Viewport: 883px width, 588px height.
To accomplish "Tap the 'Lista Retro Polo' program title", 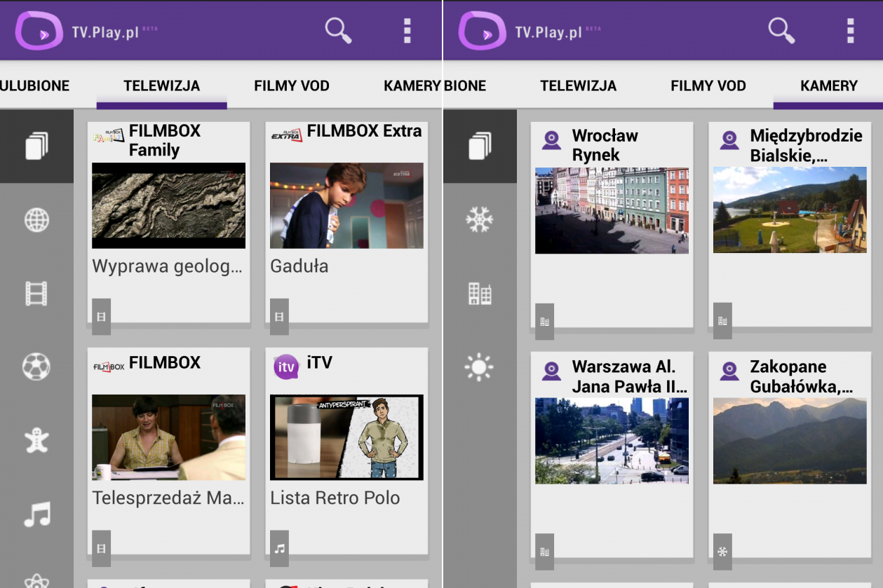I will (x=335, y=498).
